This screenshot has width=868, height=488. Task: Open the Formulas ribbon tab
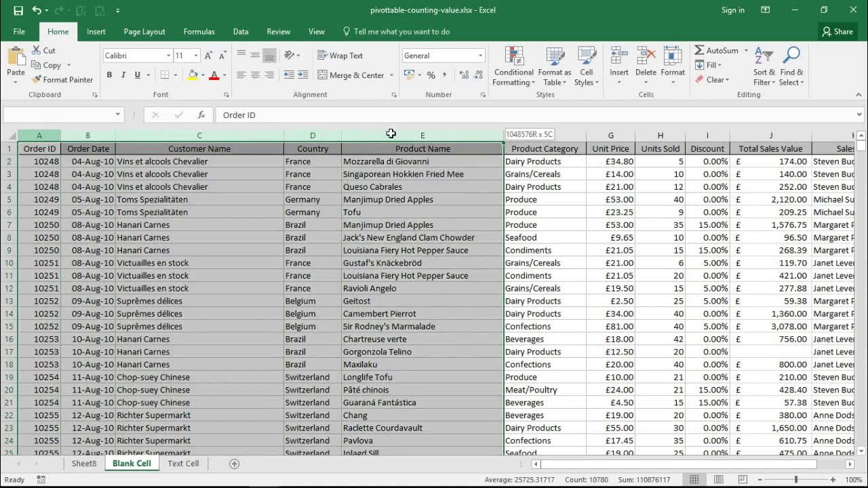pos(199,32)
